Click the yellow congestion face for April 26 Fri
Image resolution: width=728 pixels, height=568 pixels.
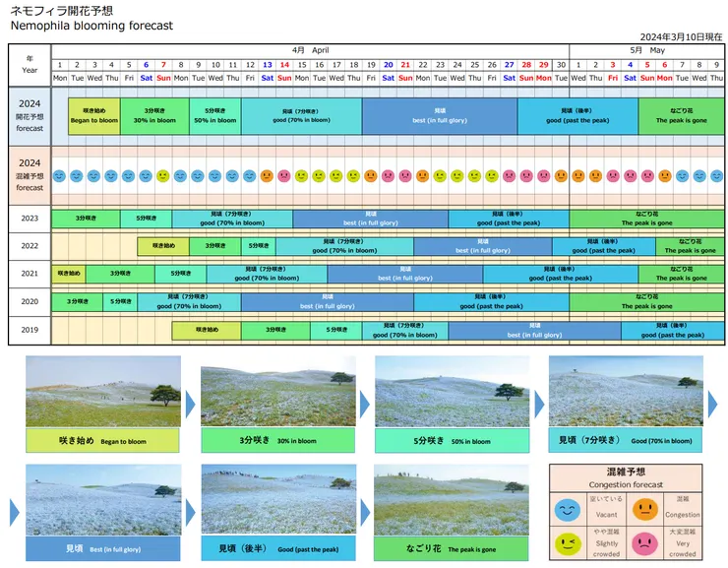click(x=492, y=176)
